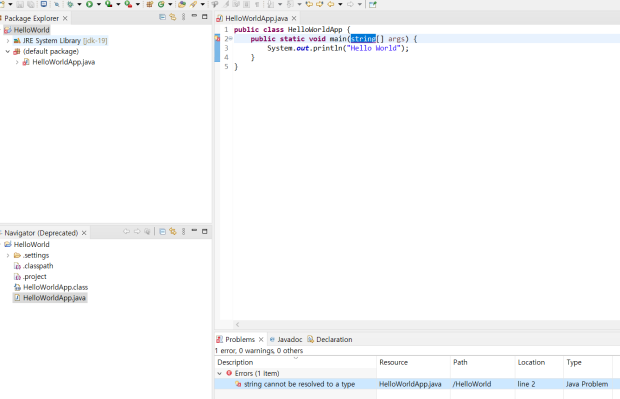The width and height of the screenshot is (620, 399).
Task: Click the New Java Class icon
Action: (161, 4)
